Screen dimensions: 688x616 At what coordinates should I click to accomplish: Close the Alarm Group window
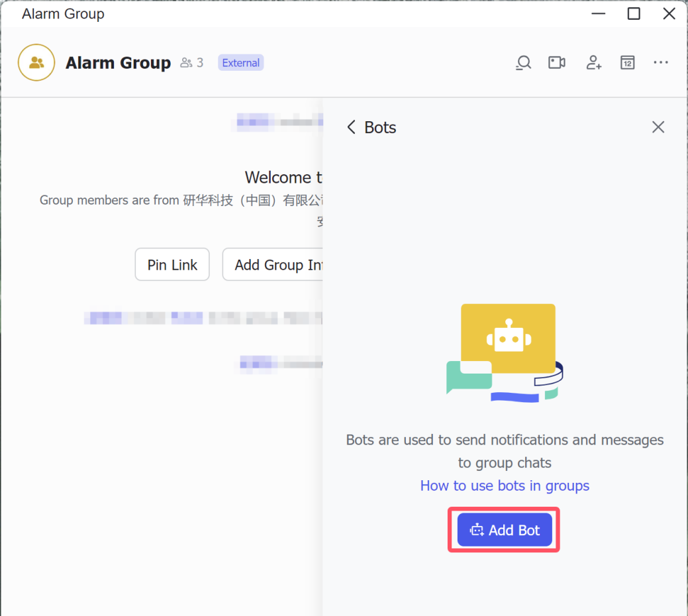[x=669, y=14]
